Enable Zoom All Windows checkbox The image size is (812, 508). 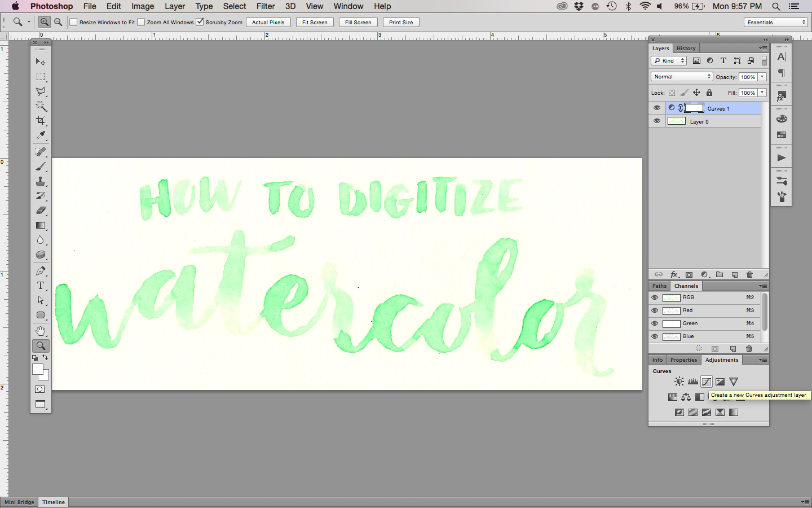[141, 22]
